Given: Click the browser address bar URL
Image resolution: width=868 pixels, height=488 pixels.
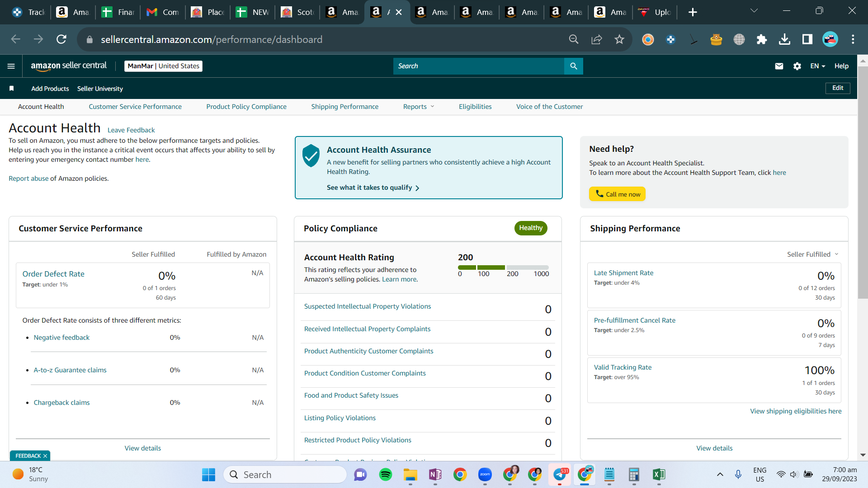Looking at the screenshot, I should coord(212,39).
